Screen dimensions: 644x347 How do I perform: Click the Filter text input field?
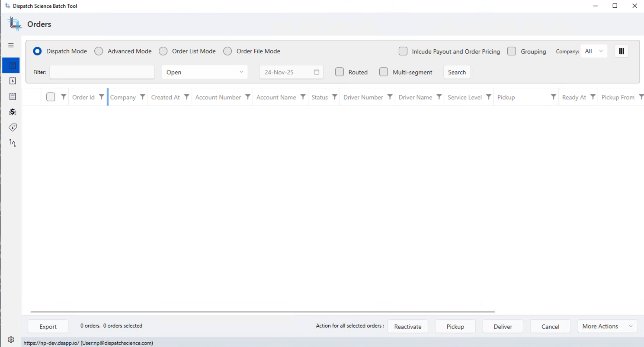click(102, 72)
